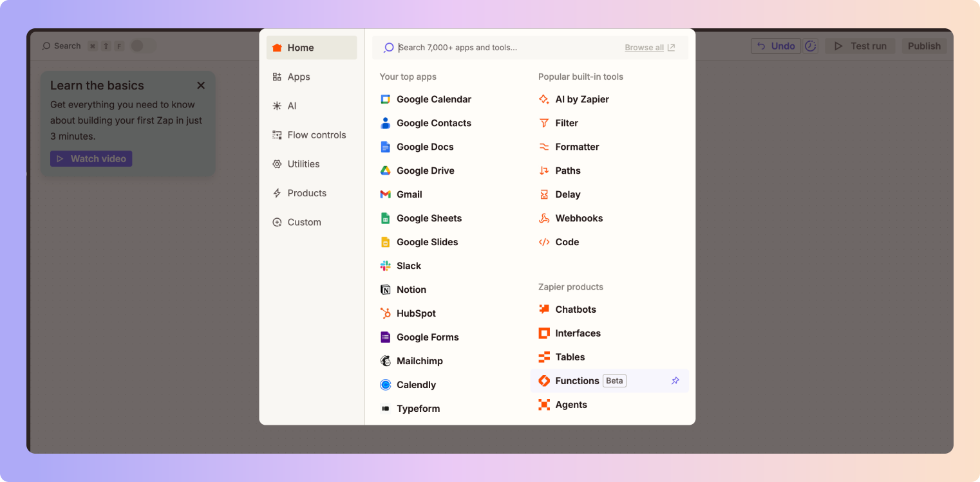Open version history clock icon
The width and height of the screenshot is (980, 482).
click(811, 46)
